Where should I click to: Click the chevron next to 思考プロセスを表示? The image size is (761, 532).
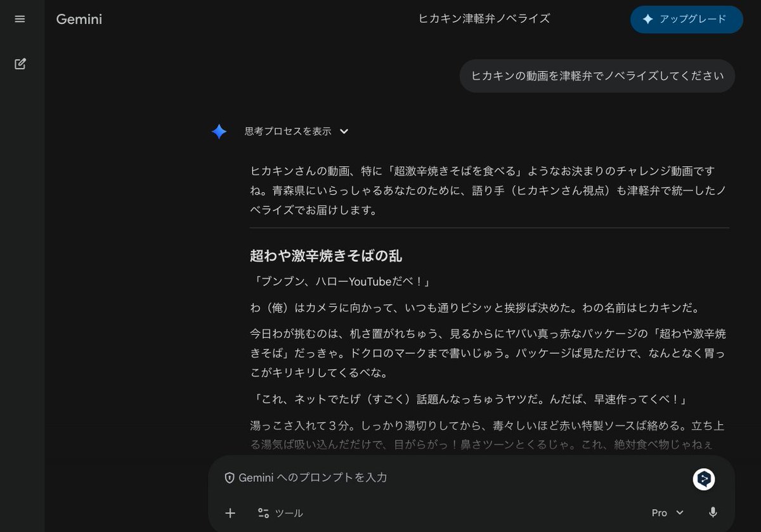344,131
